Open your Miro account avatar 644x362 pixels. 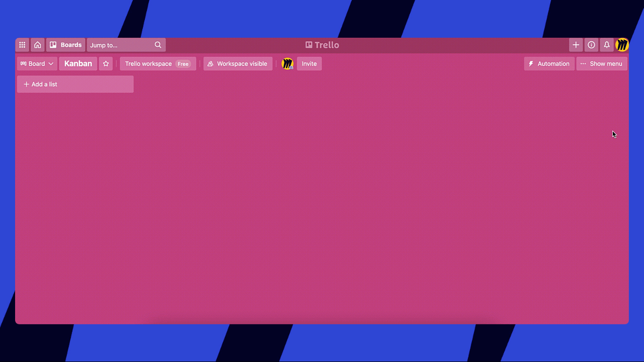pyautogui.click(x=622, y=45)
